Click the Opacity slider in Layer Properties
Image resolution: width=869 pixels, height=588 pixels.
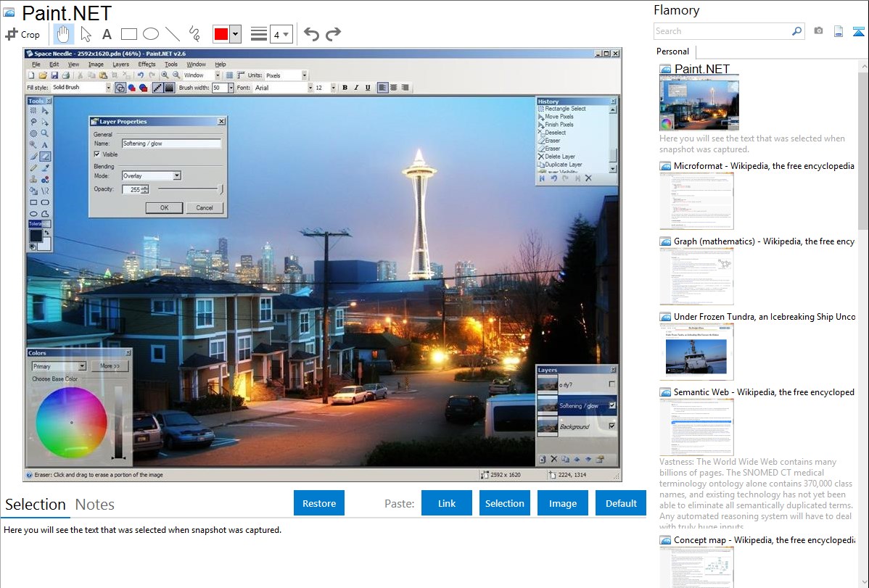click(190, 189)
